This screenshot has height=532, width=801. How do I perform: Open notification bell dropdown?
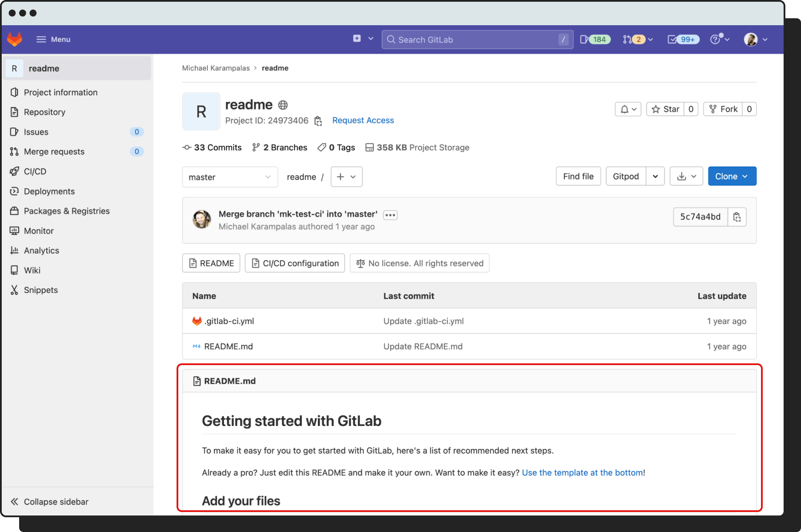[x=628, y=109]
